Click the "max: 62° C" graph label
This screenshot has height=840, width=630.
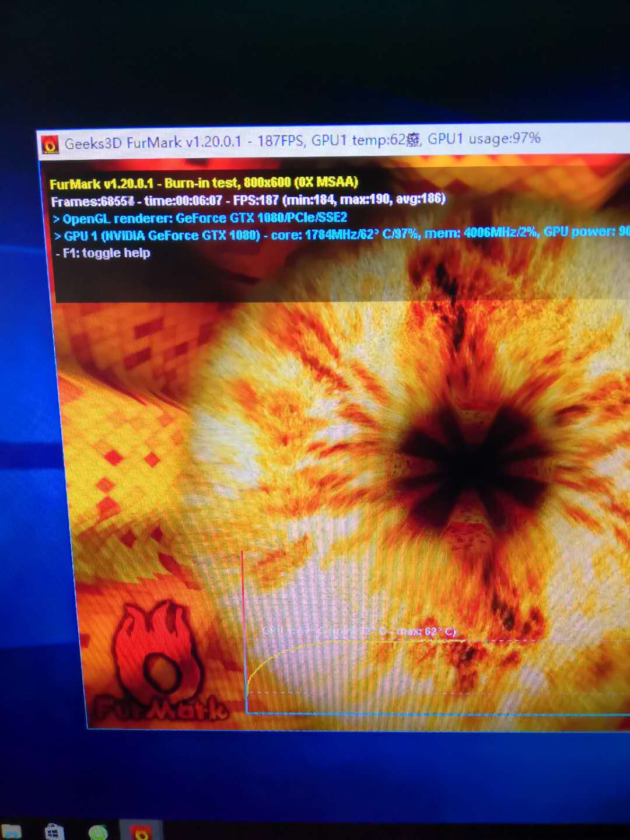tap(426, 632)
